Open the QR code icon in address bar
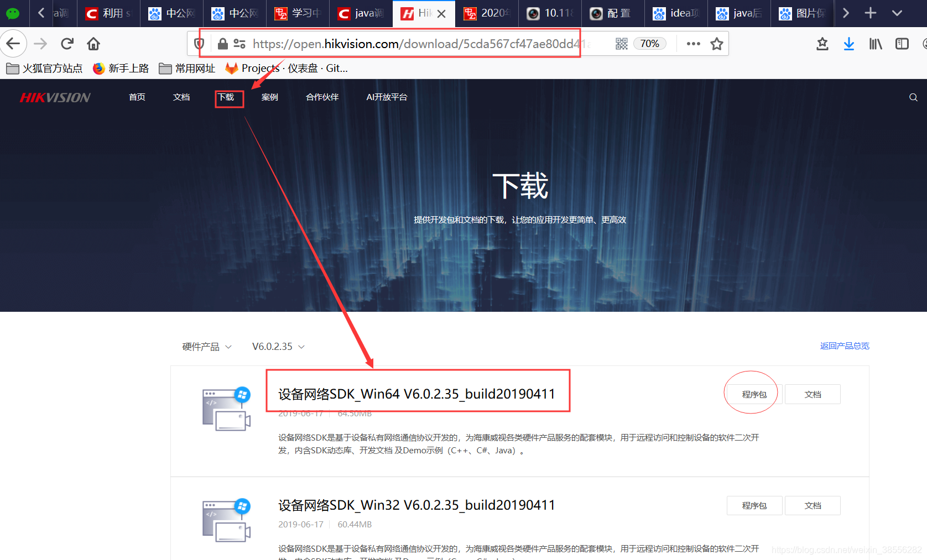The image size is (927, 560). click(x=622, y=44)
